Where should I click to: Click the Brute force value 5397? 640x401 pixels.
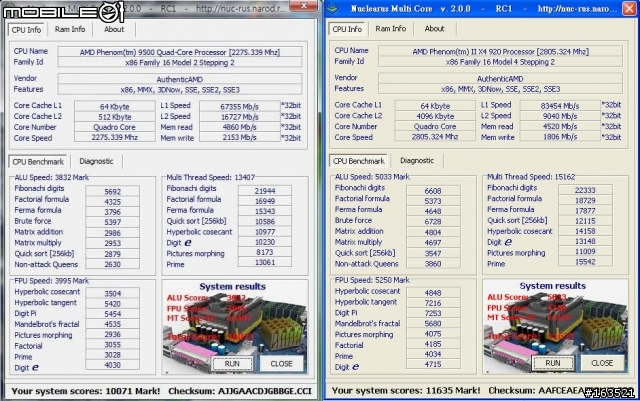tap(113, 222)
